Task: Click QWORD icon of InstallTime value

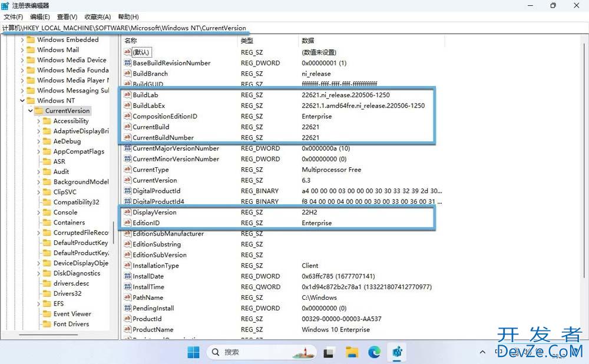Action: (128, 287)
